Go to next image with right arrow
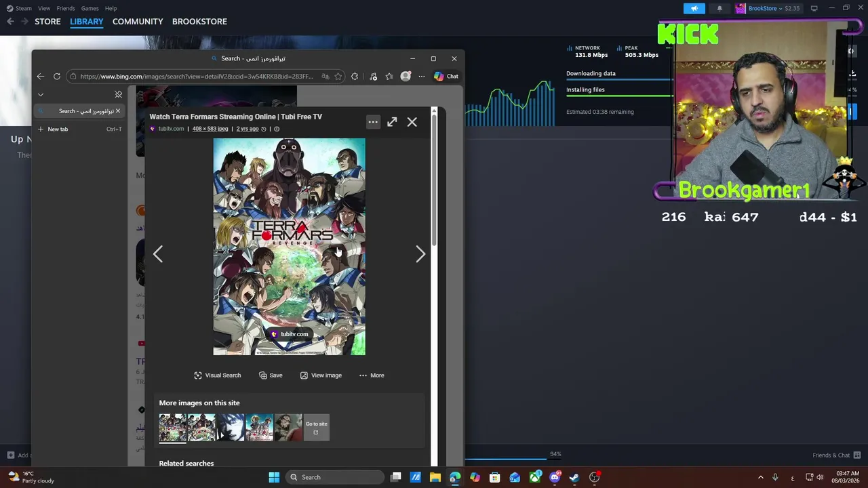 420,254
